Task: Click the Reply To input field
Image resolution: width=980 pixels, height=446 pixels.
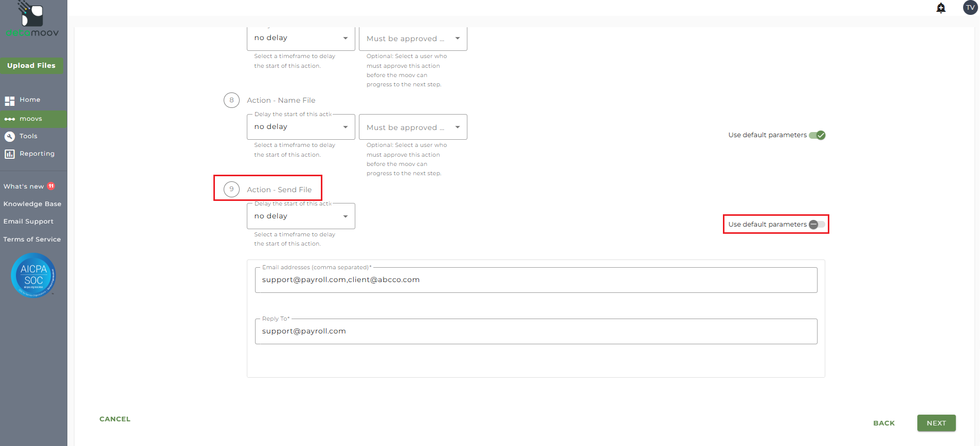Action: pos(536,331)
